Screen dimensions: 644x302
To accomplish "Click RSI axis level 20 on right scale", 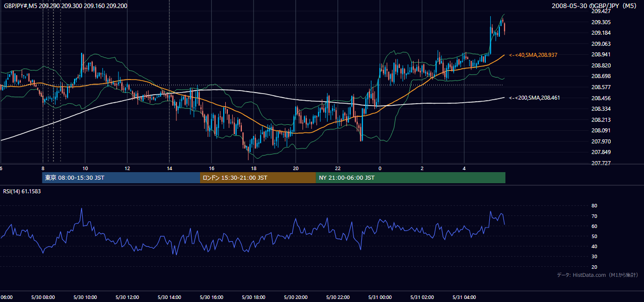I will point(595,267).
